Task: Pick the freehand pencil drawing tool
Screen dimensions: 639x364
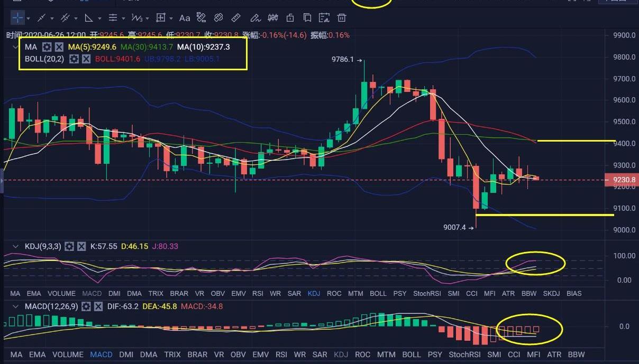Action: point(254,18)
